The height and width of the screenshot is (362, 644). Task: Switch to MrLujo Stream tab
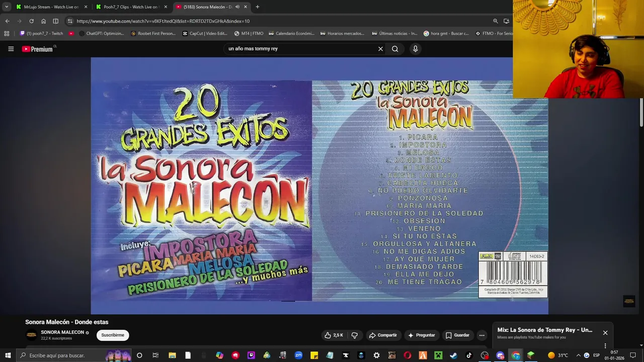50,7
